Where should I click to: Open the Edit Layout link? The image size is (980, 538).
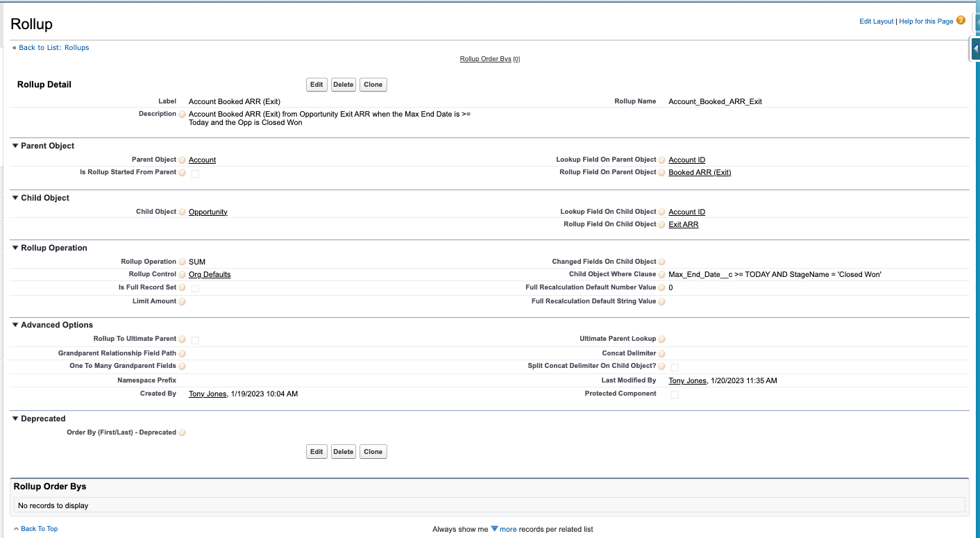(x=875, y=22)
